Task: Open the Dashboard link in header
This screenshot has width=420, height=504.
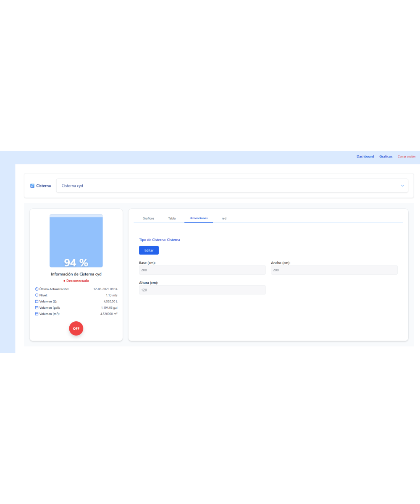Action: [365, 157]
